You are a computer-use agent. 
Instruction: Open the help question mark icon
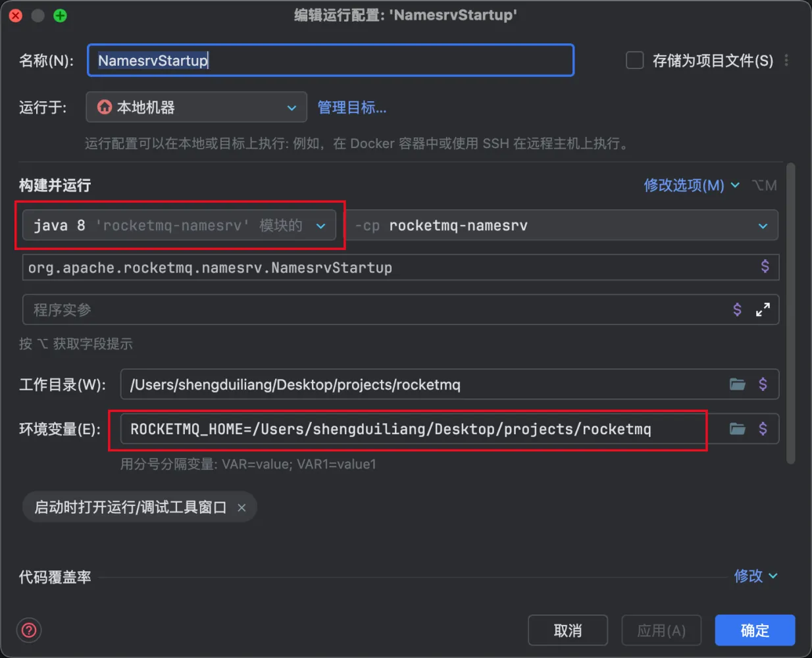pos(28,630)
